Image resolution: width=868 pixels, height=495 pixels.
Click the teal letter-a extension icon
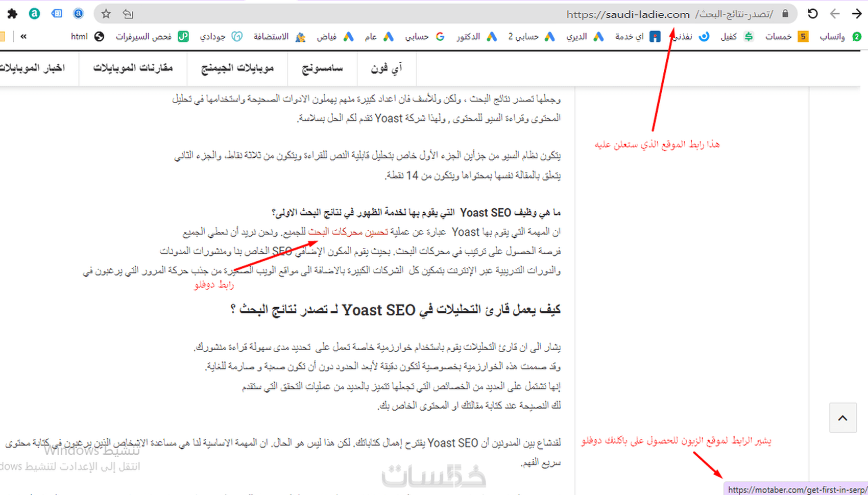coord(34,14)
